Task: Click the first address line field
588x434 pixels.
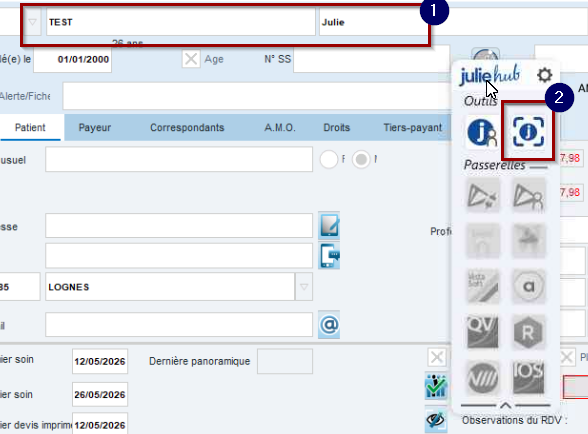Action: (179, 225)
